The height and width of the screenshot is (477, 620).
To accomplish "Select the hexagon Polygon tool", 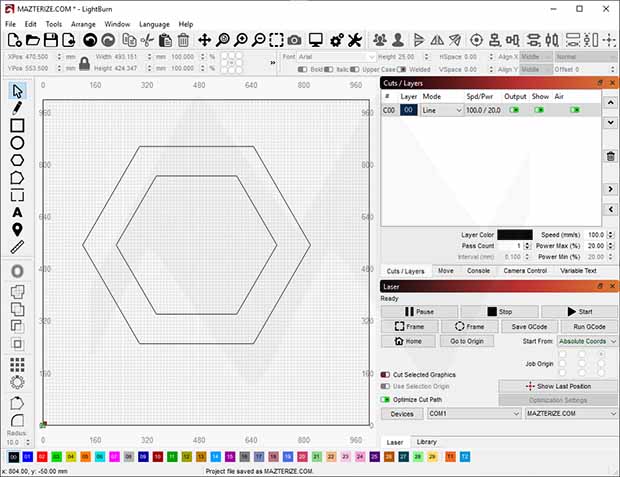I will (17, 160).
